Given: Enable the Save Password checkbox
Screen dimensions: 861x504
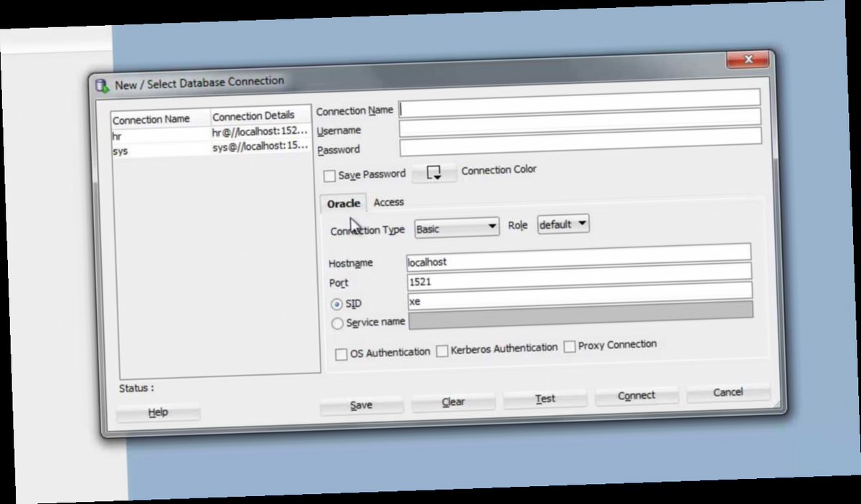Looking at the screenshot, I should 330,175.
